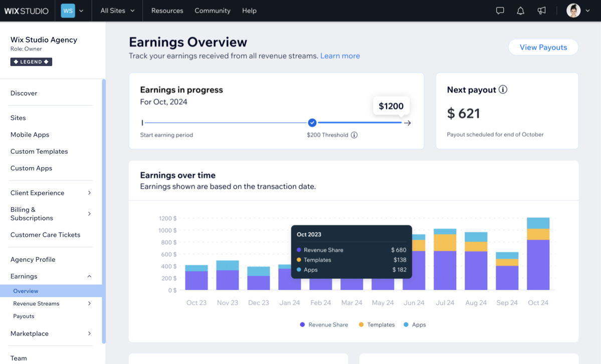Viewport: 601px width, 364px height.
Task: Toggle Revenue Share series in chart legend
Action: [324, 324]
